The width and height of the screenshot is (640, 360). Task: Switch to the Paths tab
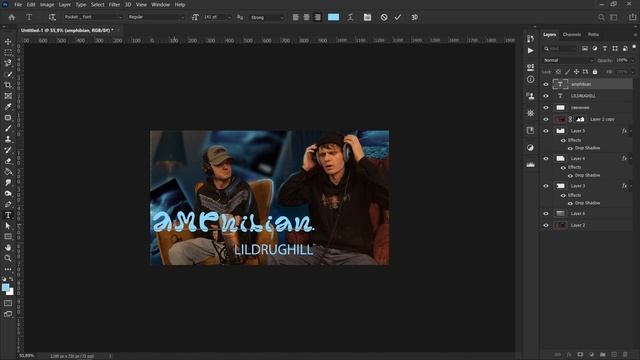pos(593,35)
